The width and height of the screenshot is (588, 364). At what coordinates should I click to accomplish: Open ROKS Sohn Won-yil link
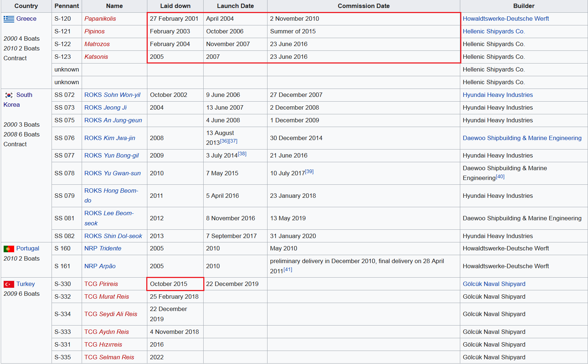point(112,95)
